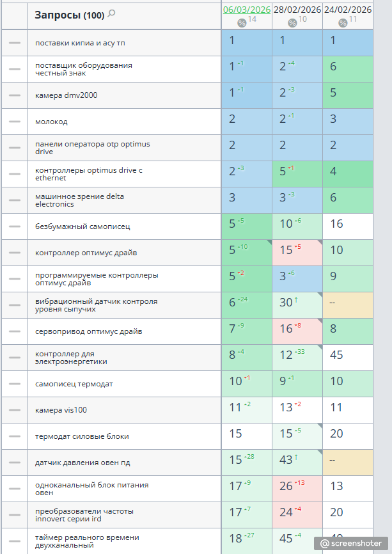
Task: Click position 6 cell for вибрационный датчик row
Action: point(247,305)
